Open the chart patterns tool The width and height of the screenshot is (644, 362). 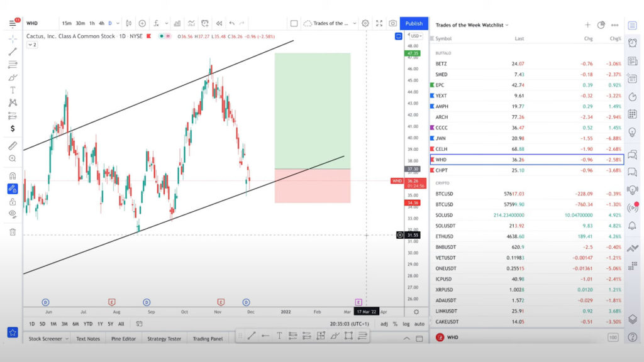pyautogui.click(x=13, y=102)
